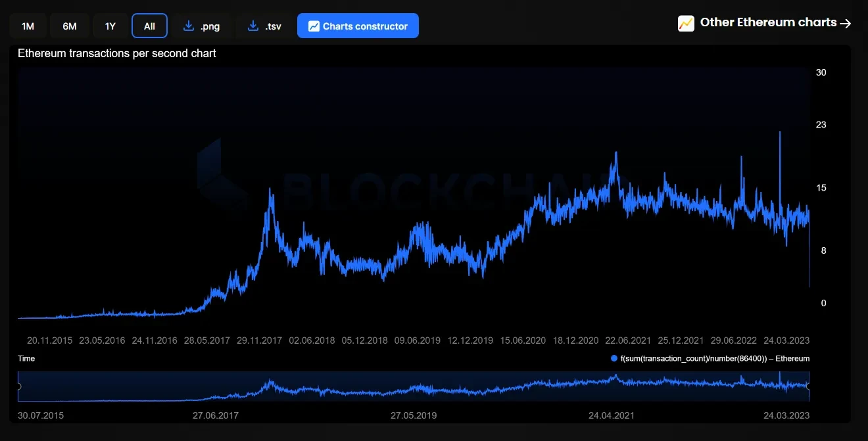
Task: Click the chart peak around 22.06.2021
Action: click(x=615, y=154)
